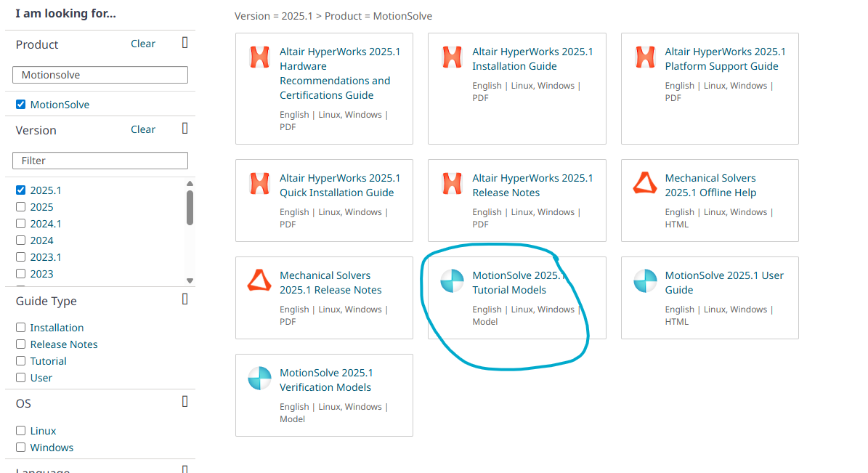Click MotionSolve icon on User Guide card

click(645, 280)
